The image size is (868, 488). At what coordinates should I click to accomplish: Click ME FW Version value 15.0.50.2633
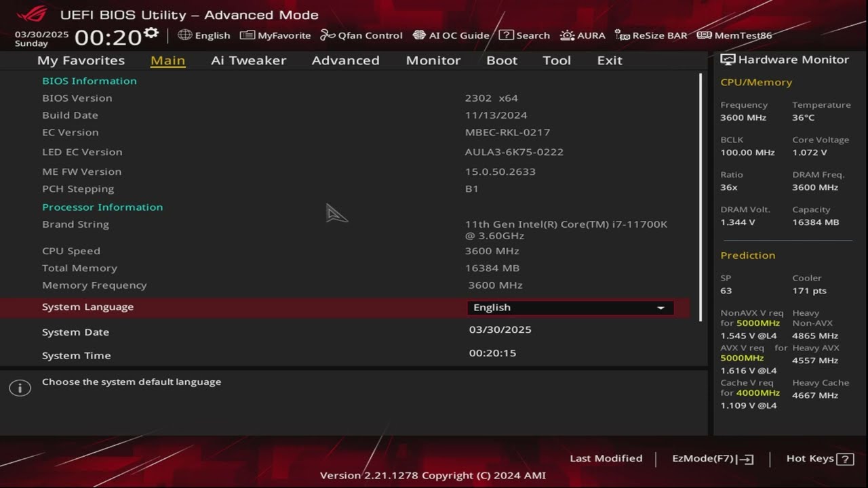coord(500,171)
